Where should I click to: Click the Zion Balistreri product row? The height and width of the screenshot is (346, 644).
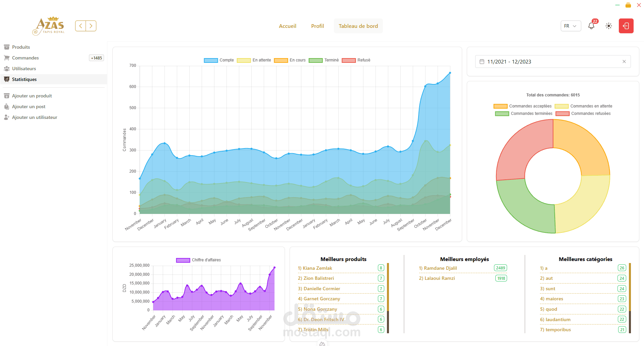pos(341,278)
